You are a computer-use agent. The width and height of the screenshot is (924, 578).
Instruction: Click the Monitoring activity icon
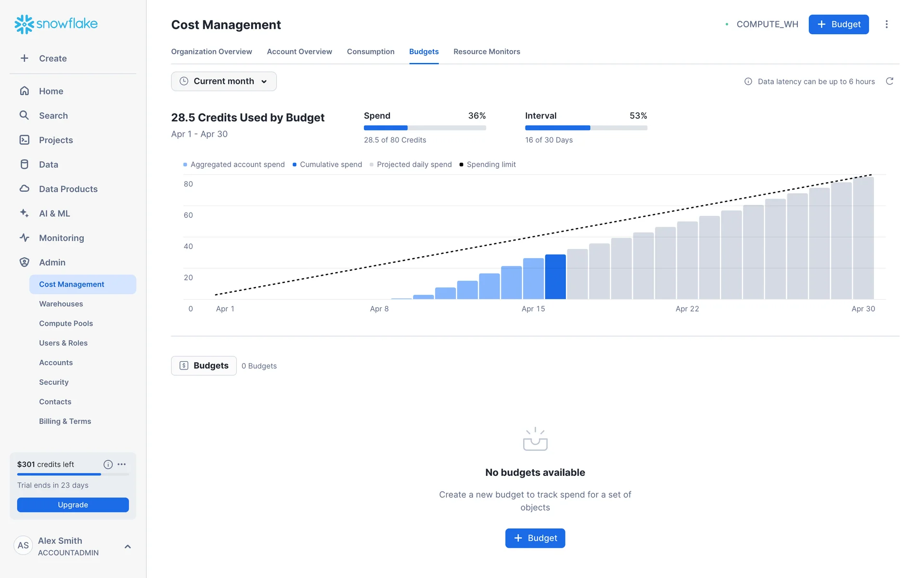pos(24,237)
